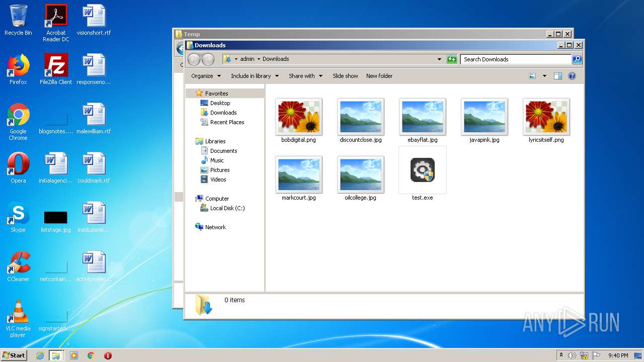This screenshot has height=362, width=644.
Task: Launch Acrobat Reader DC from desktop
Action: 56,23
